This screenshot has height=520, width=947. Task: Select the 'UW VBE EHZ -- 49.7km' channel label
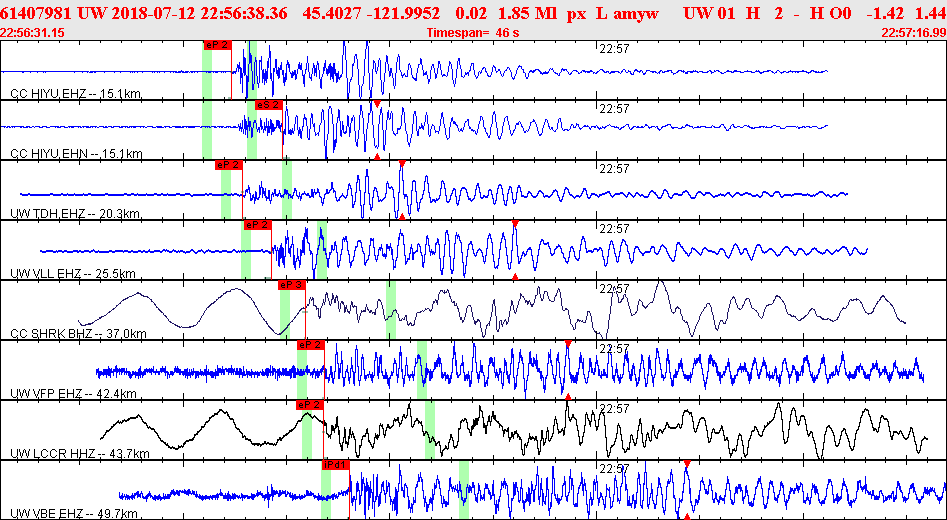tap(75, 514)
